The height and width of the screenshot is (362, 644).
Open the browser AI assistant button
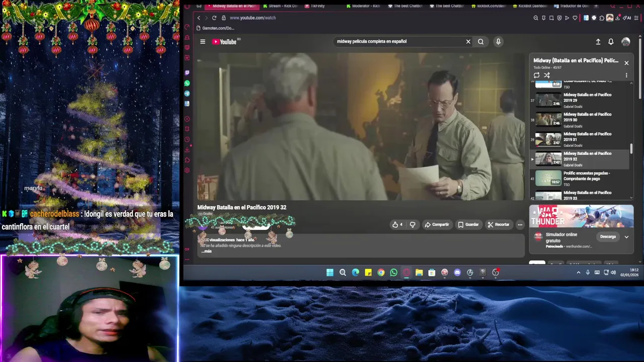click(x=626, y=18)
